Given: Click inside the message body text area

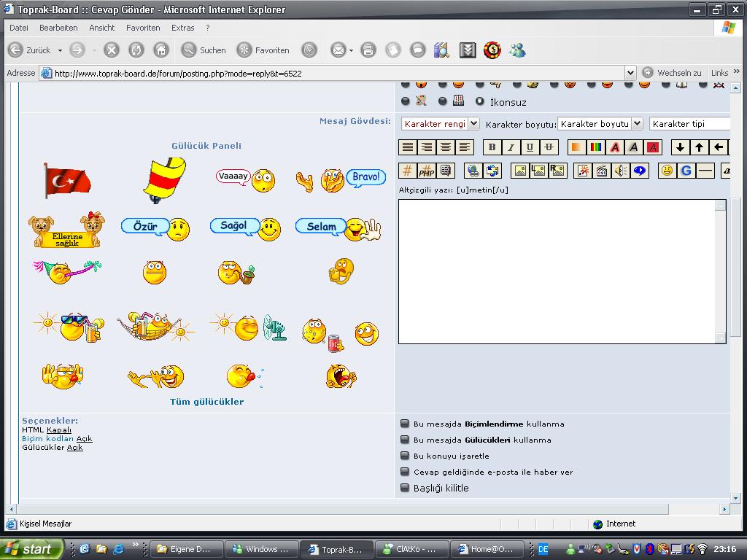Looking at the screenshot, I should click(558, 270).
